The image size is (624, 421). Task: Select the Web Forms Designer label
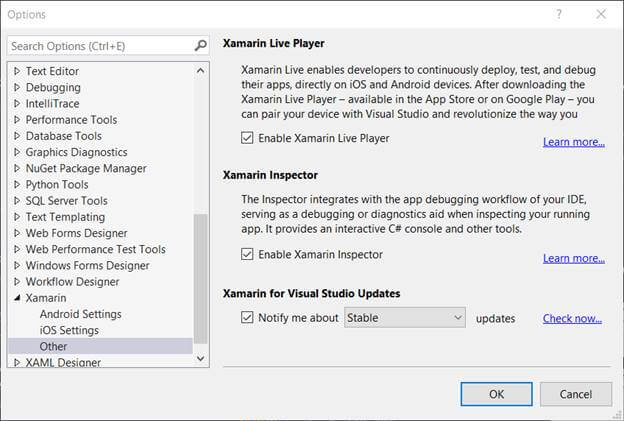[76, 233]
